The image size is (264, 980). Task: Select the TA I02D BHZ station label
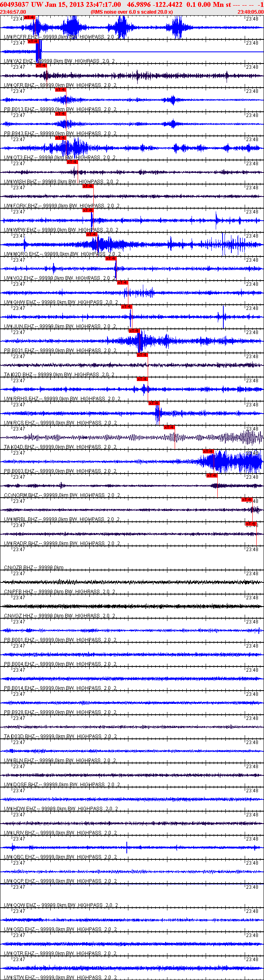pyautogui.click(x=19, y=375)
